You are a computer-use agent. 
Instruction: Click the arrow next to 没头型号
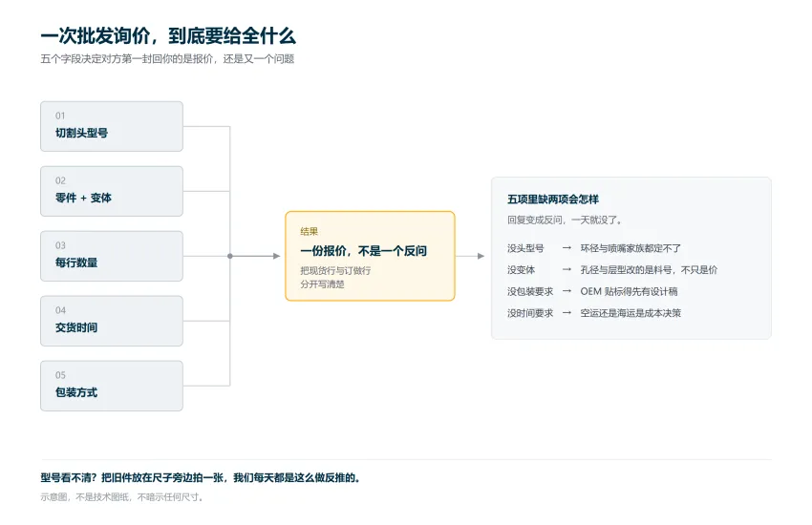[x=566, y=248]
